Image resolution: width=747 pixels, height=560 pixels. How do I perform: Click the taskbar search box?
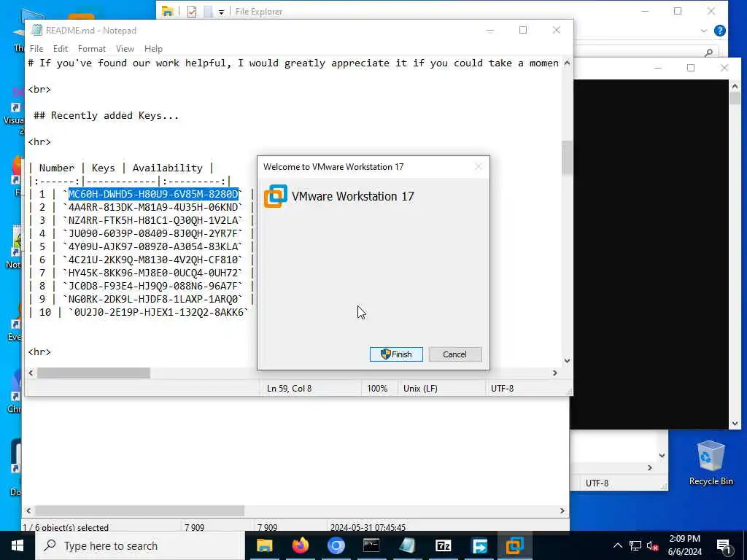pyautogui.click(x=140, y=545)
